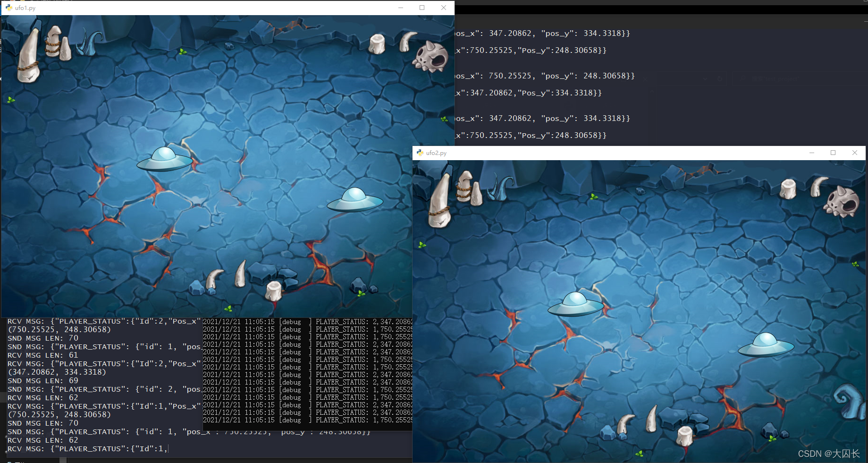Viewport: 868px width, 463px height.
Task: Click editor line 'x":347.20862,"Pos_y":334.3318}}'
Action: pyautogui.click(x=529, y=93)
